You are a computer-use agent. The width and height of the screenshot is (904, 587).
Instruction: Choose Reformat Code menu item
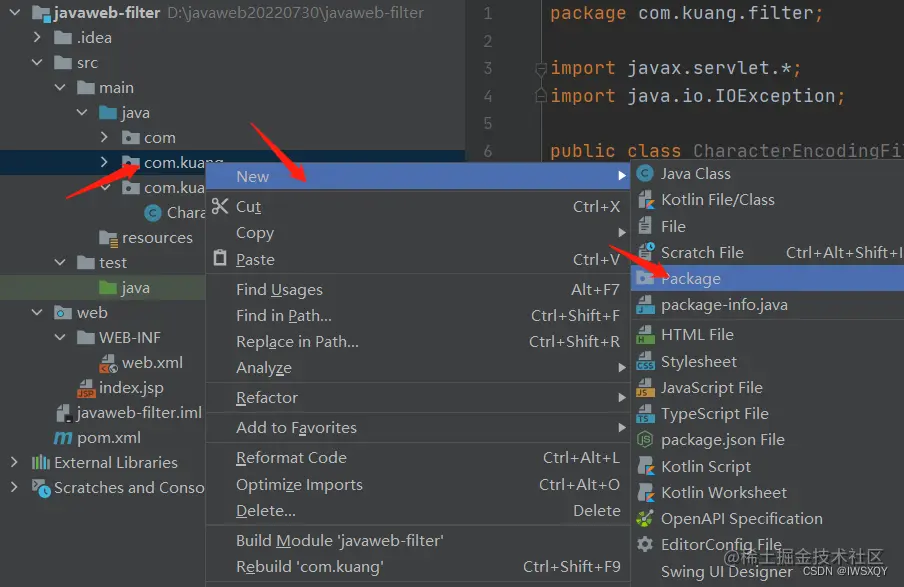(418, 457)
